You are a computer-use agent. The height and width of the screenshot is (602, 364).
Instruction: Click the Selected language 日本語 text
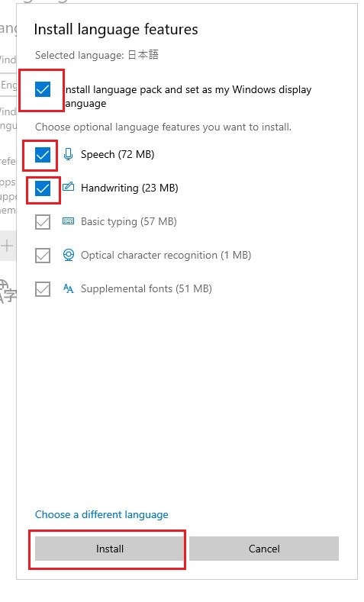(x=97, y=55)
